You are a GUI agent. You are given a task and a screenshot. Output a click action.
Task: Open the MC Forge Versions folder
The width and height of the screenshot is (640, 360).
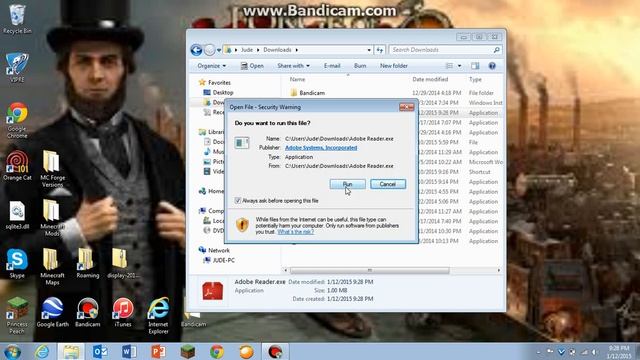[52, 169]
